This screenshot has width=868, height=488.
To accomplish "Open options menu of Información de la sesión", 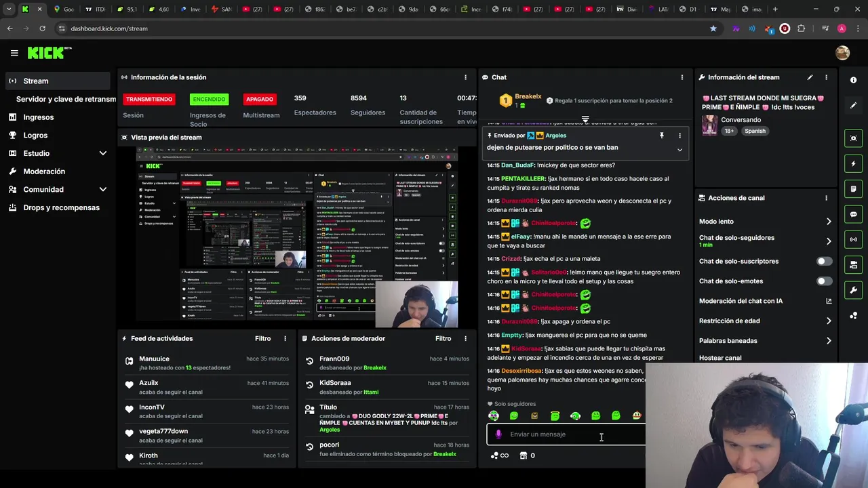I will pyautogui.click(x=465, y=77).
